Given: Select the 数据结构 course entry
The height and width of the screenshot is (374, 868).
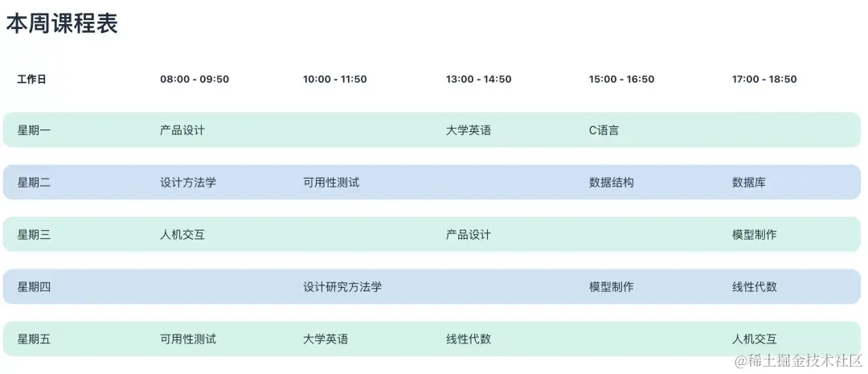Looking at the screenshot, I should tap(611, 182).
